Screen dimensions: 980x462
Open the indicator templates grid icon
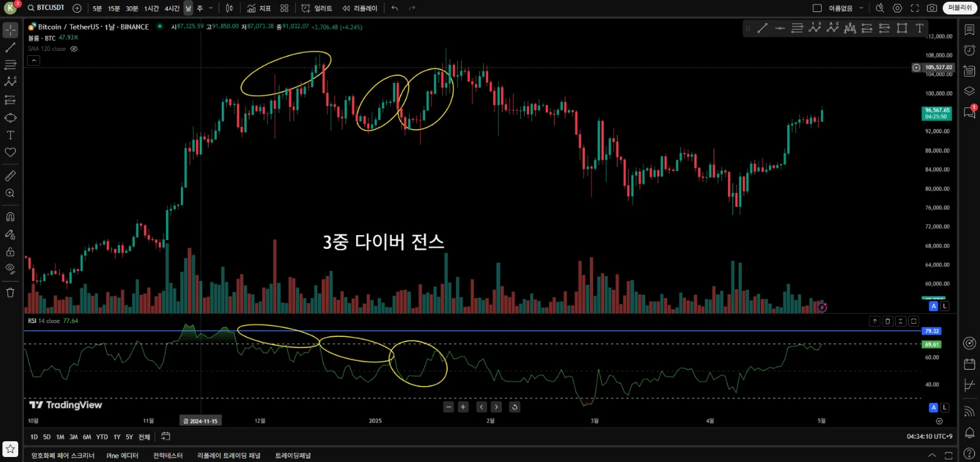[285, 8]
